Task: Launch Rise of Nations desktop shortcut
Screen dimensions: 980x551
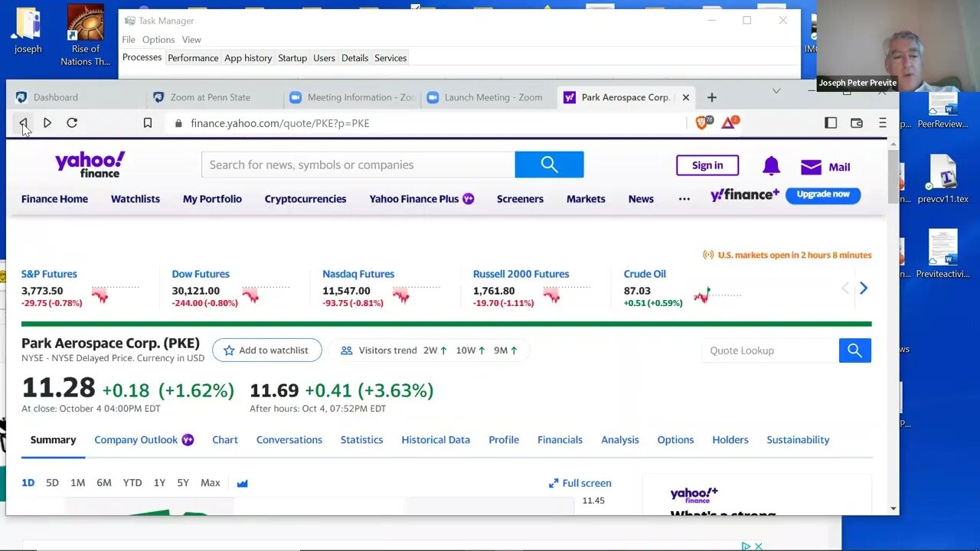Action: [x=86, y=35]
